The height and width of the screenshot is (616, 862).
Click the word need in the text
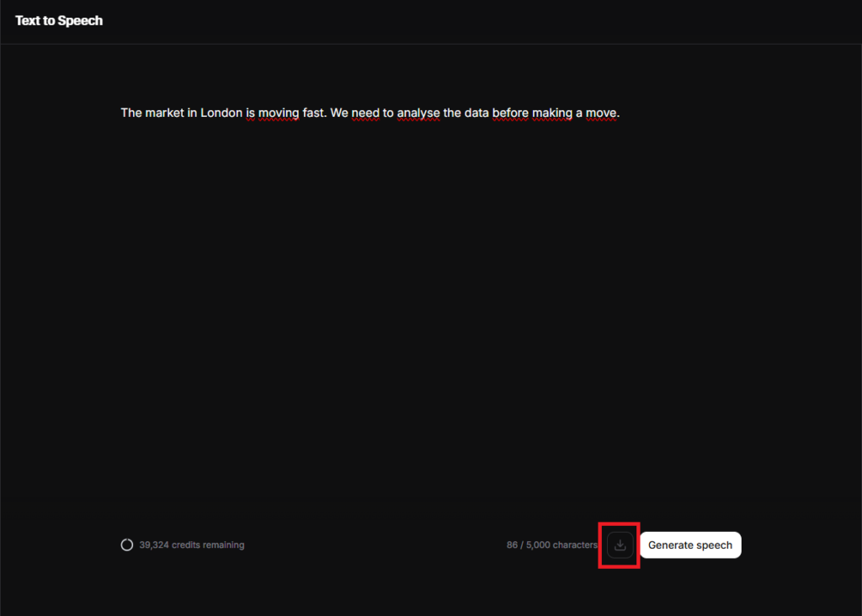click(x=365, y=113)
